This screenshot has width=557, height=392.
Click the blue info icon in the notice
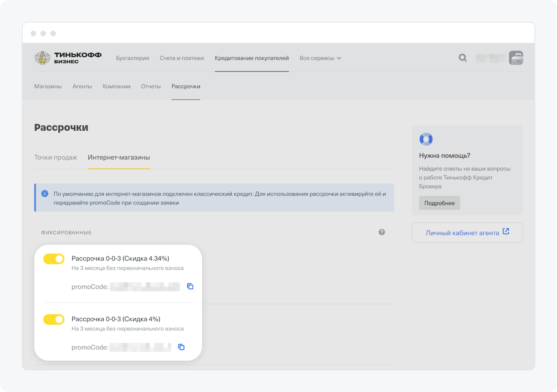pyautogui.click(x=45, y=194)
